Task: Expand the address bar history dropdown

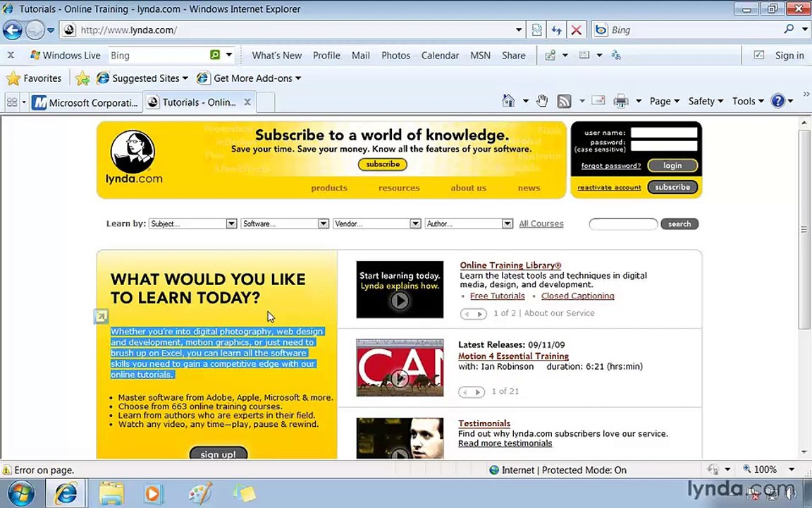Action: pyautogui.click(x=518, y=30)
